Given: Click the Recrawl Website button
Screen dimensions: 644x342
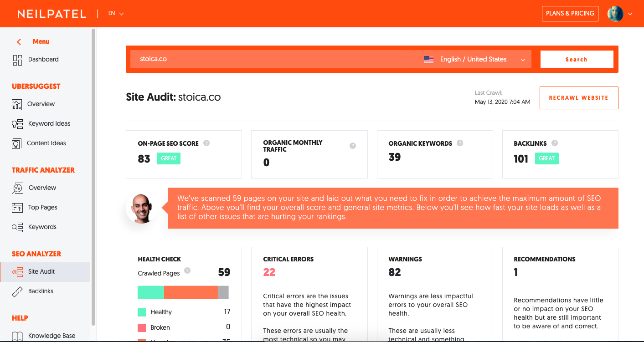Looking at the screenshot, I should [579, 98].
